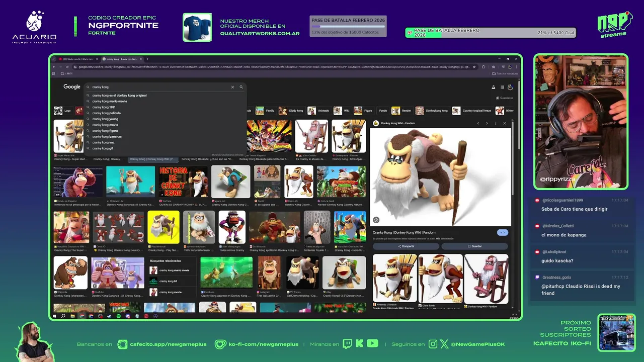Open the Windows Start button
The width and height of the screenshot is (644, 362).
(x=54, y=316)
